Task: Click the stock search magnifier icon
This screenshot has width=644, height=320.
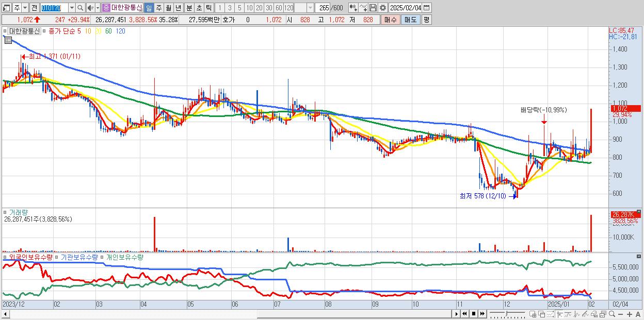Action: pos(79,8)
